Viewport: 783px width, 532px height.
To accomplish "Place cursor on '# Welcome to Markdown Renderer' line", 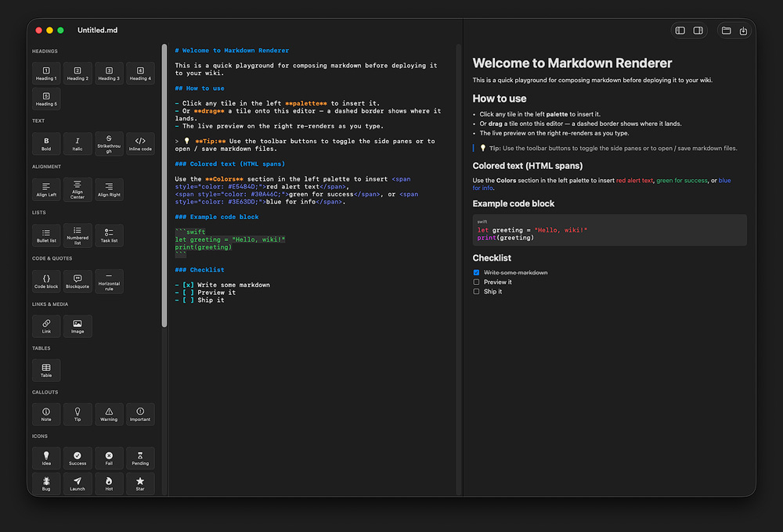I will click(232, 50).
